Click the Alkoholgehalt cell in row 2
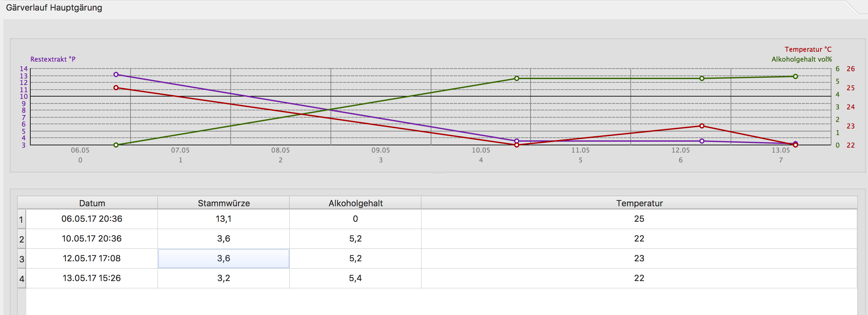The image size is (868, 315). (355, 239)
